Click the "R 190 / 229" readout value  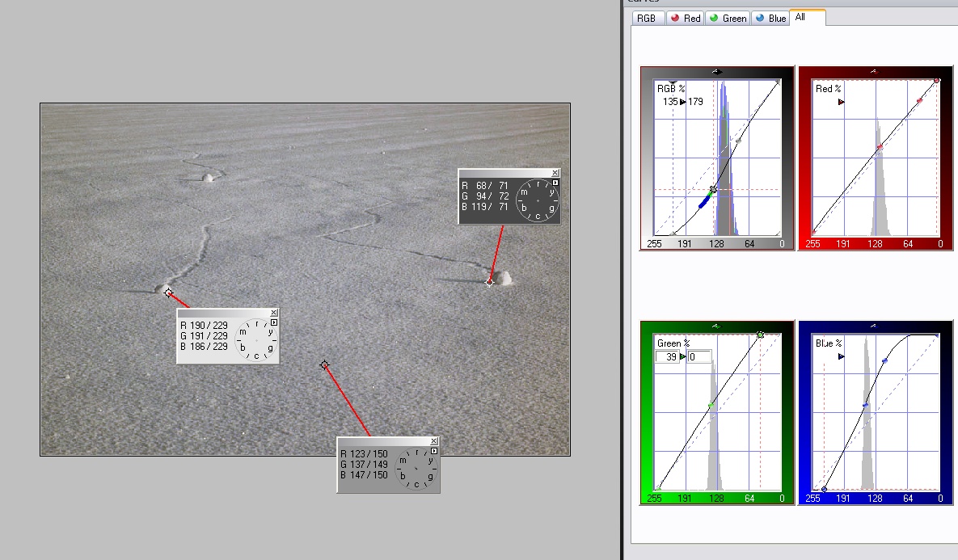[204, 326]
